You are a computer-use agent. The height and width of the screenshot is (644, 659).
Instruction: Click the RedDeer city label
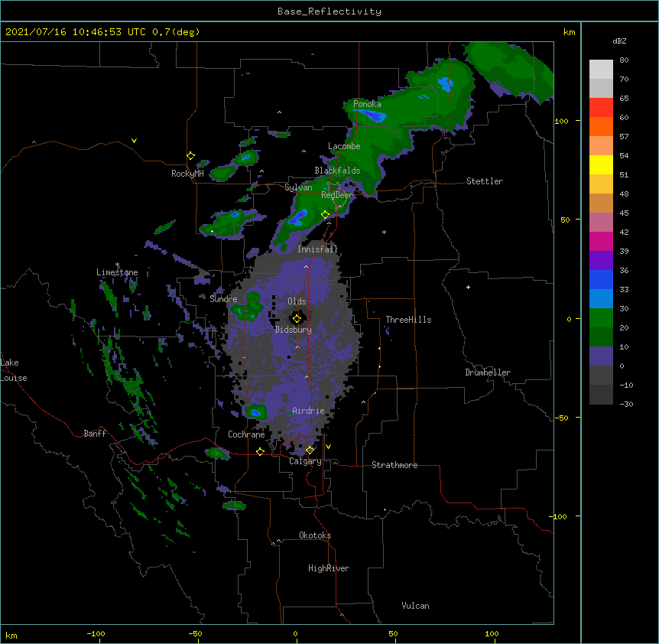pos(337,195)
